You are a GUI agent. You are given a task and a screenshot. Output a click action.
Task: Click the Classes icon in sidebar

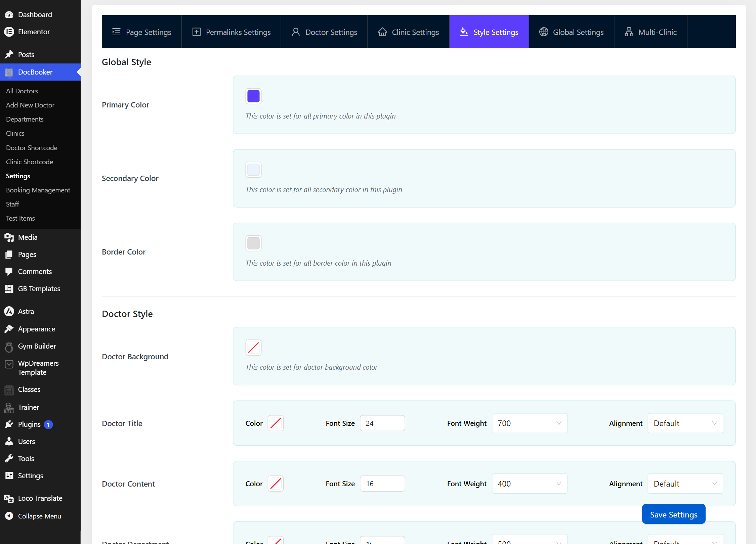[x=9, y=390]
